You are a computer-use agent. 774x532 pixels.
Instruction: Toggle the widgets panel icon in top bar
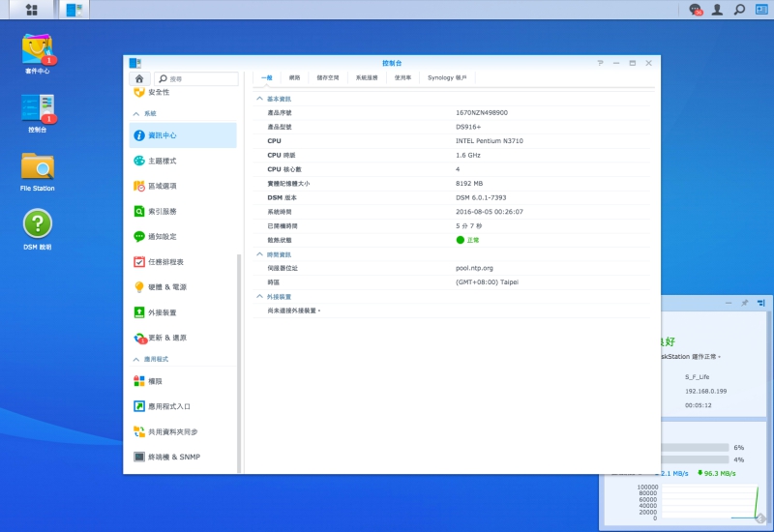(761, 10)
